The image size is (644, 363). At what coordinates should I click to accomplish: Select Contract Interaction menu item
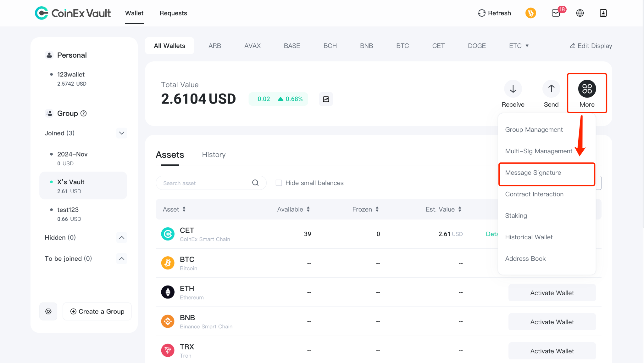[x=534, y=194]
